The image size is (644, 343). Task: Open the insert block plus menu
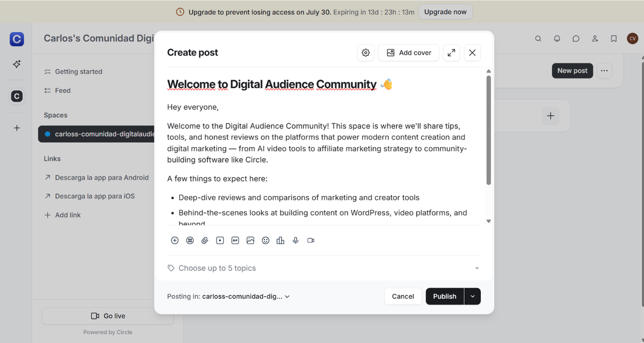tap(175, 241)
